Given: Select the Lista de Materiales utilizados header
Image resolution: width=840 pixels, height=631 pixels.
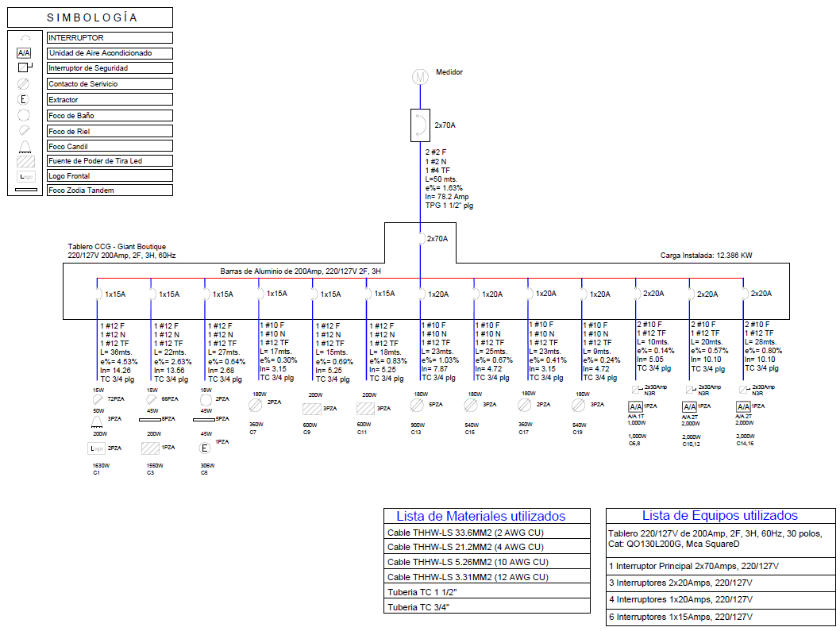Looking at the screenshot, I should (x=487, y=516).
